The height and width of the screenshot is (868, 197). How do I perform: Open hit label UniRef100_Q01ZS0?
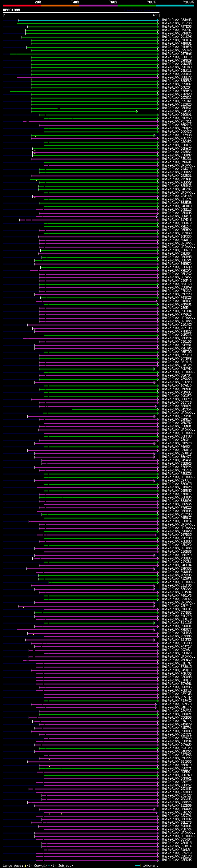177,24
